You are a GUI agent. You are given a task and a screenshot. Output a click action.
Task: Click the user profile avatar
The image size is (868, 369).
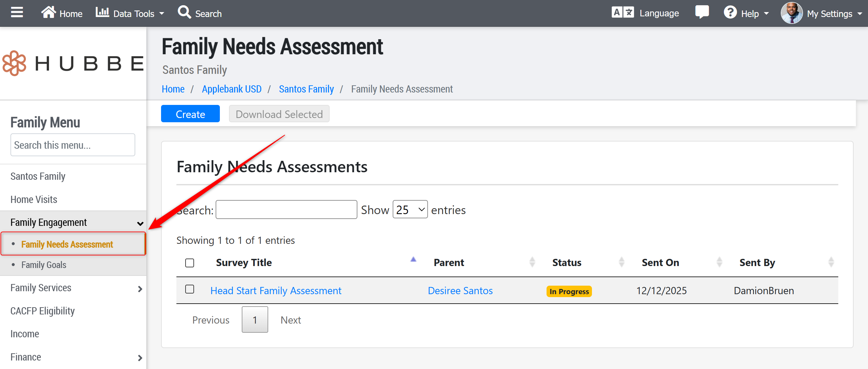pyautogui.click(x=791, y=13)
